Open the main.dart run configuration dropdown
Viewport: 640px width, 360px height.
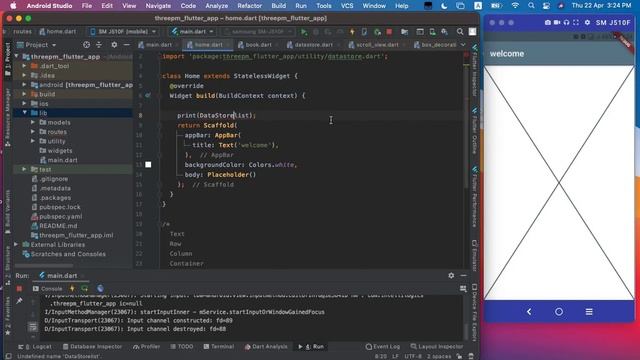click(193, 32)
